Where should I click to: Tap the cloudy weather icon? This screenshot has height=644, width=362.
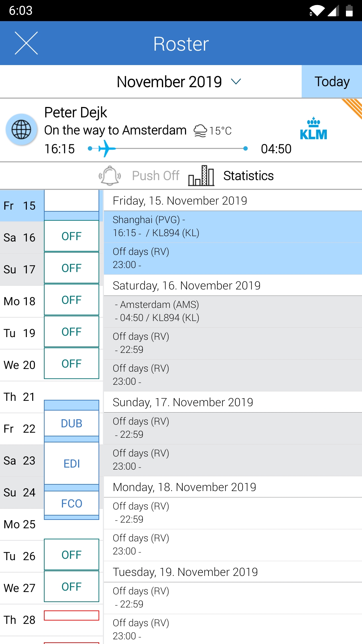[x=200, y=130]
